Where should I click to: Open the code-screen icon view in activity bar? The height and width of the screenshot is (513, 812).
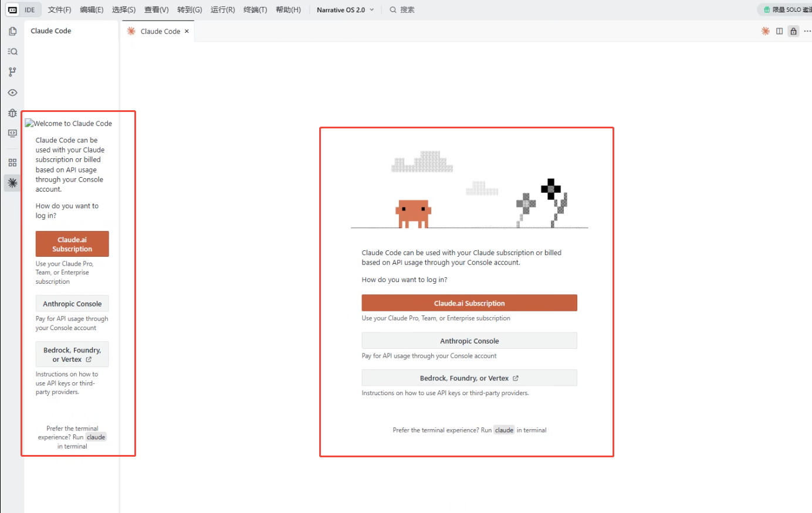click(x=12, y=134)
